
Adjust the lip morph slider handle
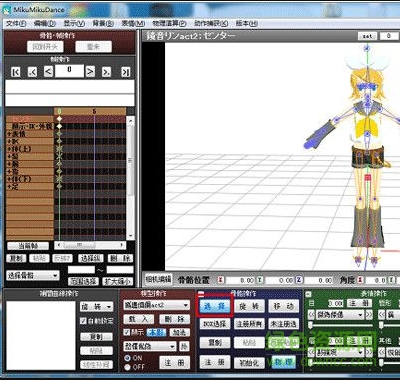(x=382, y=325)
